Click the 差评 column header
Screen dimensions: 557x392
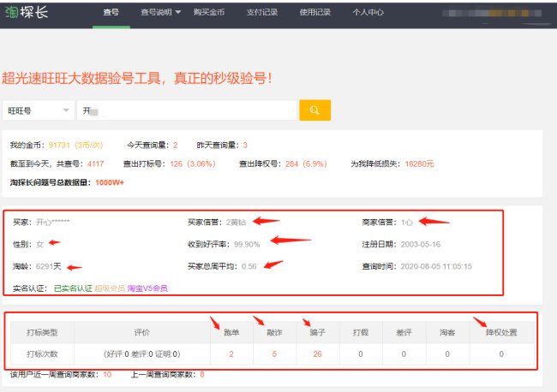(x=404, y=332)
